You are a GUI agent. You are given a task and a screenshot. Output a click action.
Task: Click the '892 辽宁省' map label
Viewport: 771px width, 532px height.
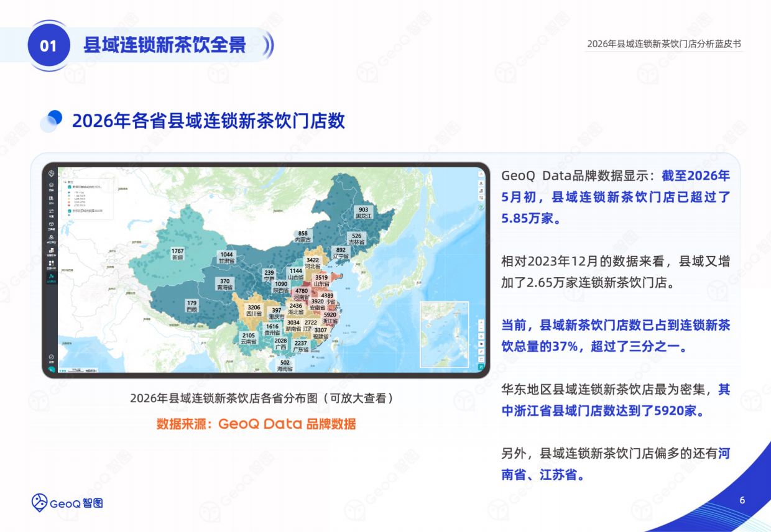coord(341,253)
